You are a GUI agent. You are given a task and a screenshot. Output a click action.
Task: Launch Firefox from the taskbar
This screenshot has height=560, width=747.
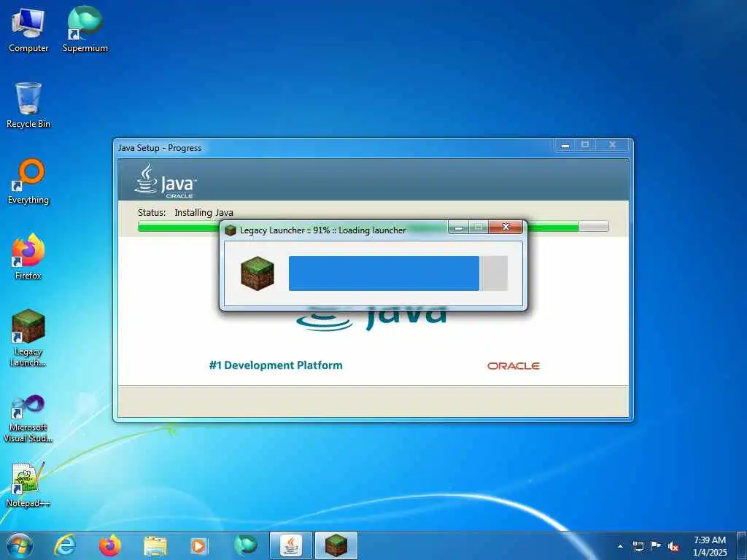click(110, 545)
